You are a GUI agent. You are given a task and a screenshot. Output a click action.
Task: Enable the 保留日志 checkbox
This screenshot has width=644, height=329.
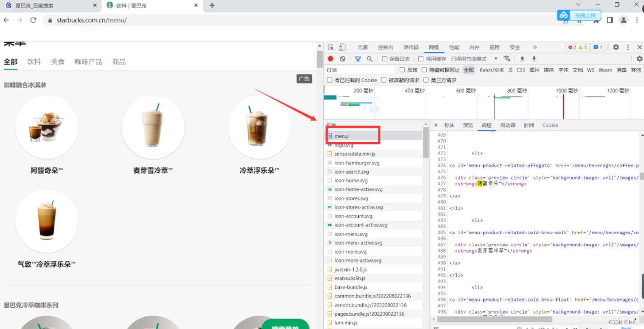384,59
